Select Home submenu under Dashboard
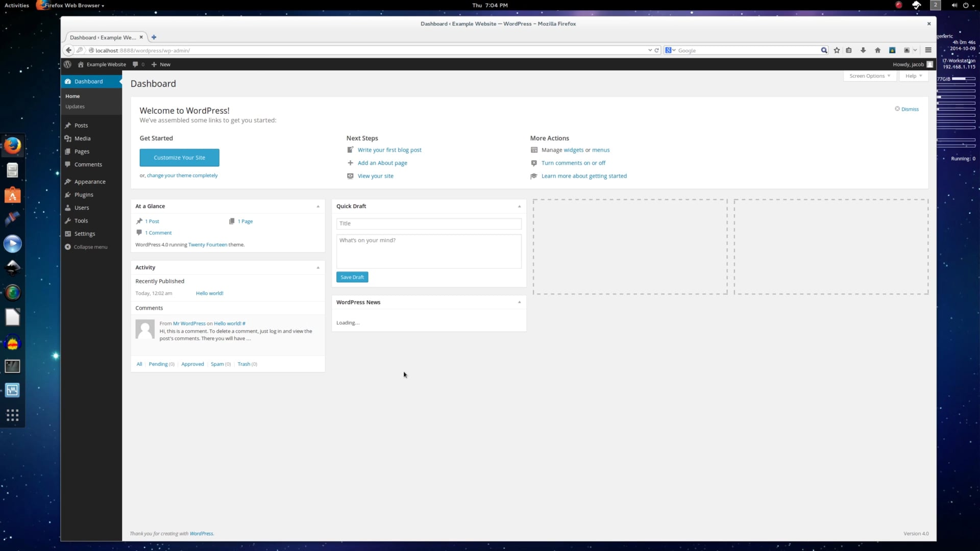This screenshot has width=980, height=551. click(72, 96)
